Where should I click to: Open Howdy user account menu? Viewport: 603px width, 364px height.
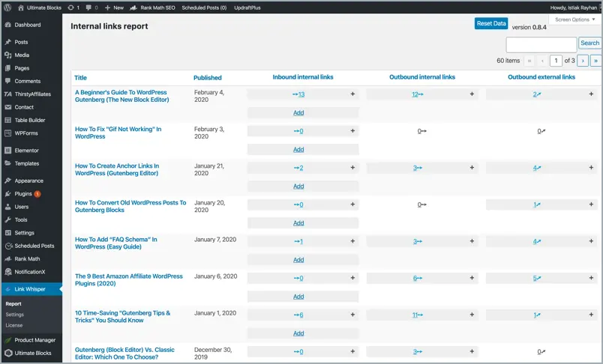(574, 7)
